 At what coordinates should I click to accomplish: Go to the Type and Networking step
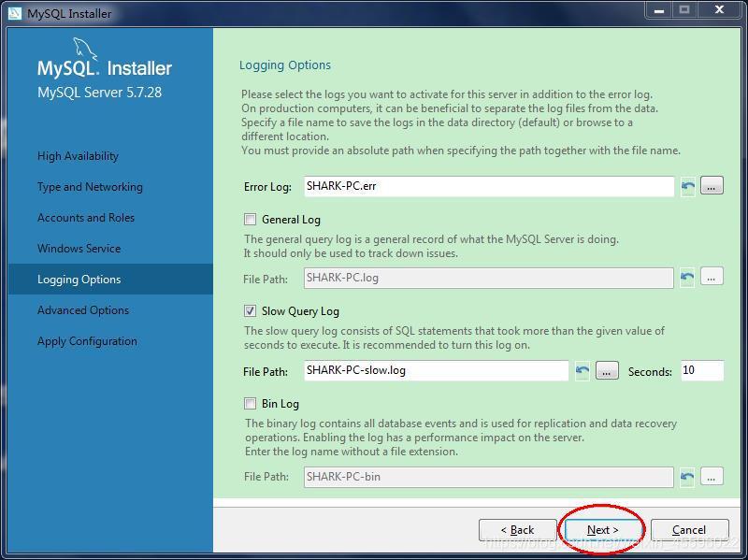click(90, 187)
